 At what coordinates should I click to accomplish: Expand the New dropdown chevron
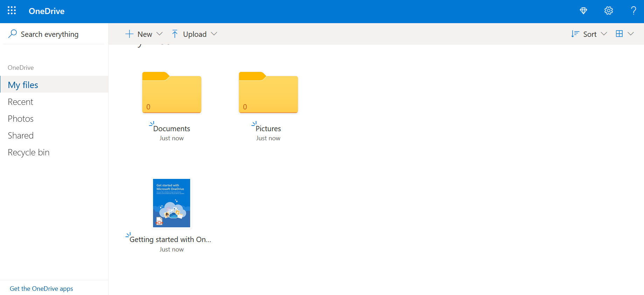point(159,34)
